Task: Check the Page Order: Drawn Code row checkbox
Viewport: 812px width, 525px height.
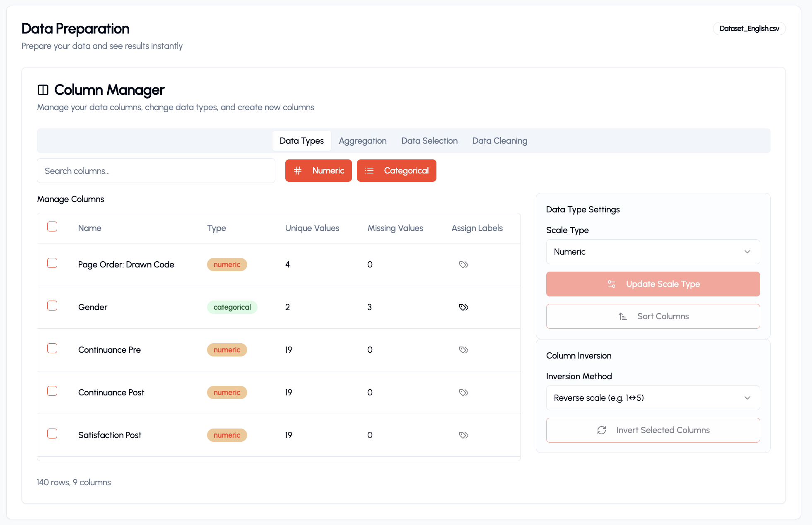Action: pos(52,263)
